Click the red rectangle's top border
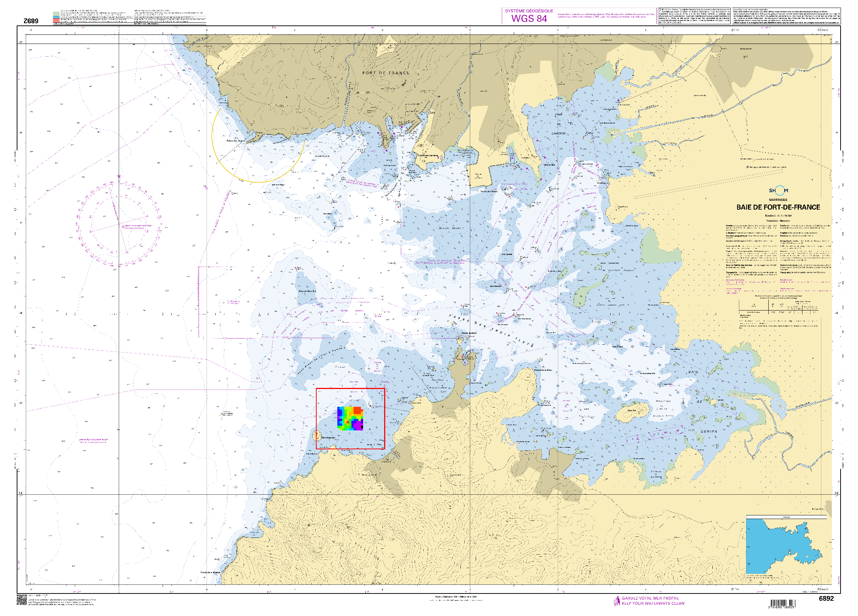 pos(350,389)
